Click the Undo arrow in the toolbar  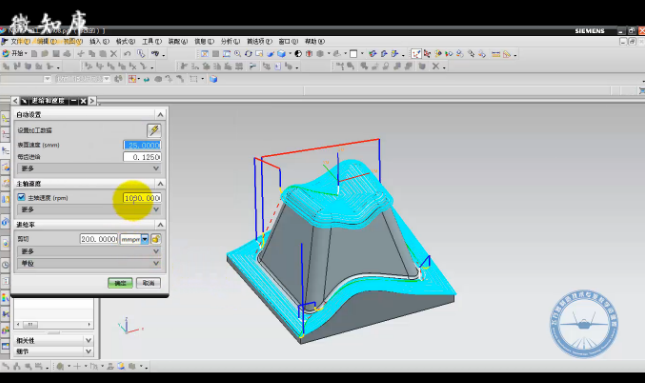click(128, 54)
